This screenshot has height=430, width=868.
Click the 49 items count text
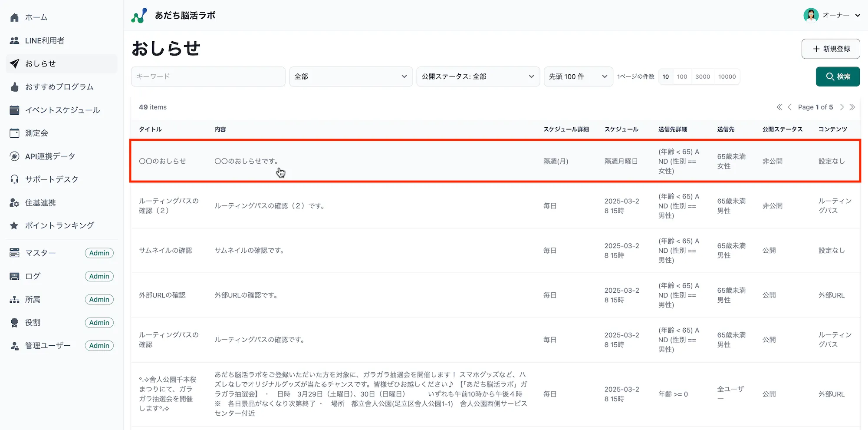153,107
